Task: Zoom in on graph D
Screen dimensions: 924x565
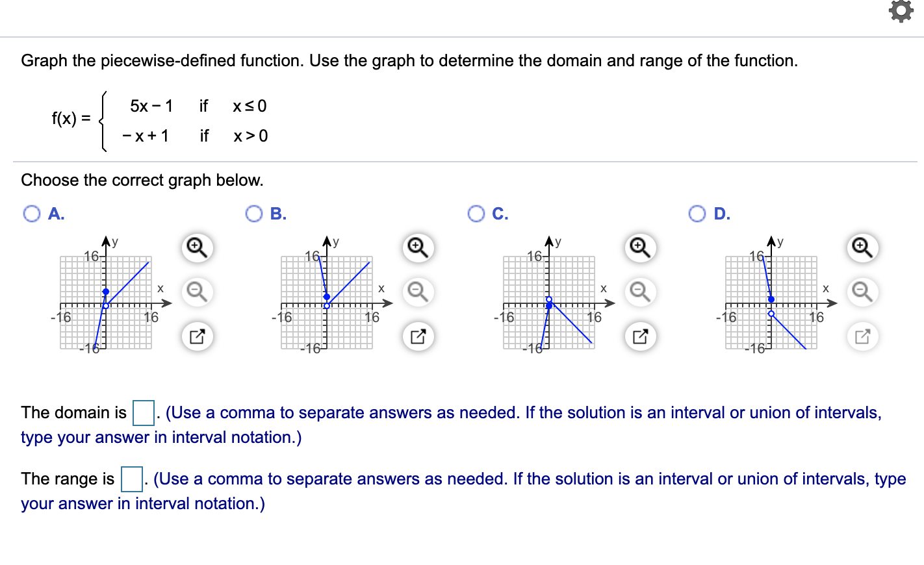Action: [862, 248]
